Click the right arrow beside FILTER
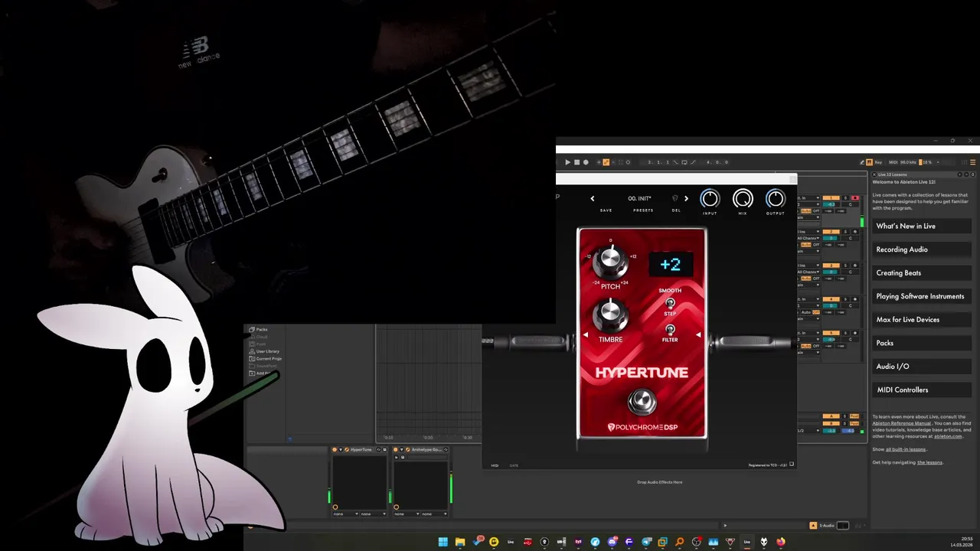This screenshot has height=551, width=980. click(698, 335)
